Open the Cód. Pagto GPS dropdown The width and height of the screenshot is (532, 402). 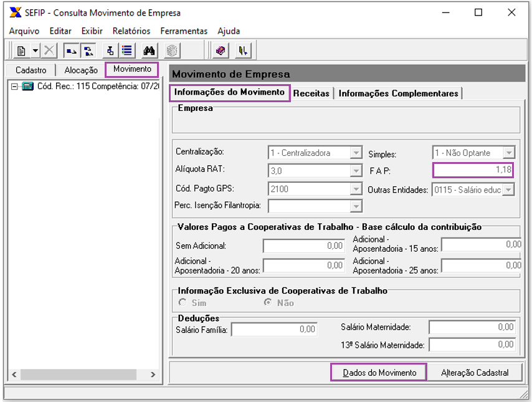click(356, 189)
